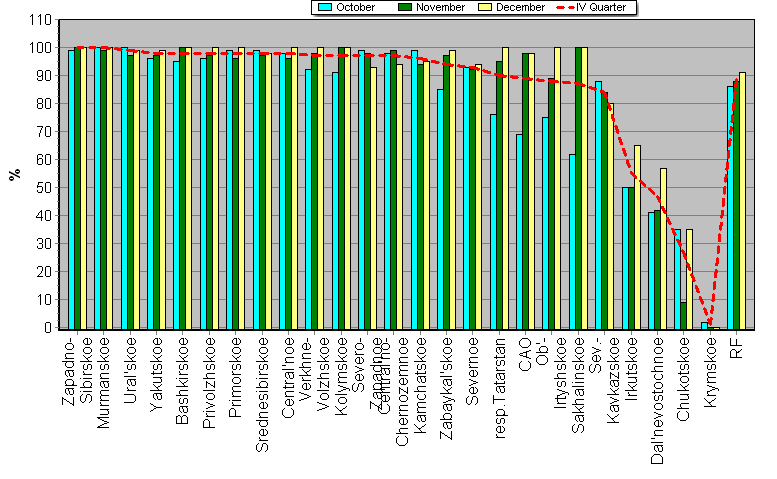
Task: Select the December legend label
Action: coord(520,7)
